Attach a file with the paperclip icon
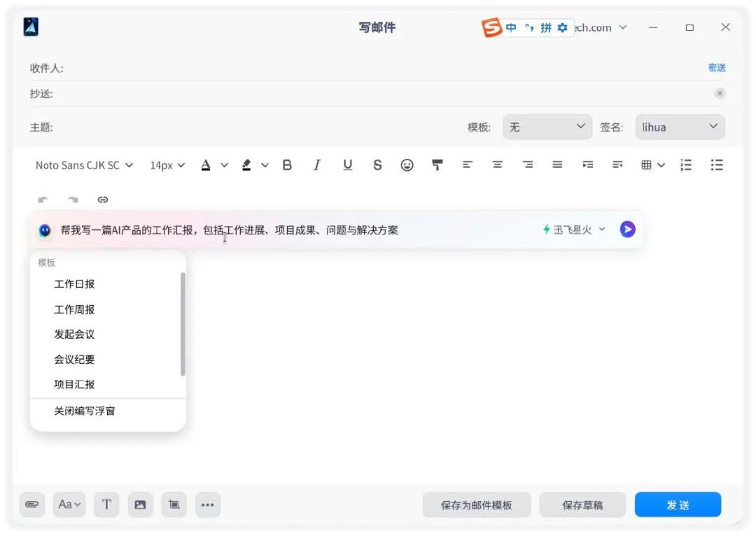This screenshot has width=756, height=536. click(31, 505)
